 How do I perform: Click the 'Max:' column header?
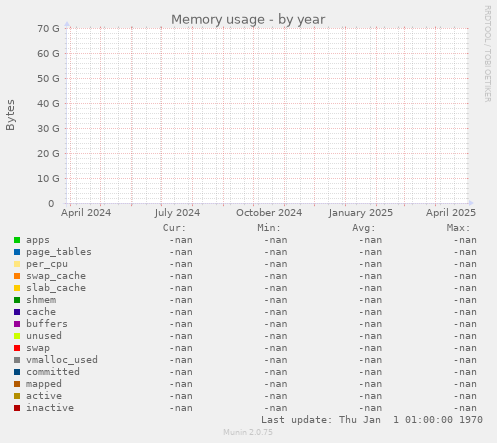pyautogui.click(x=458, y=228)
